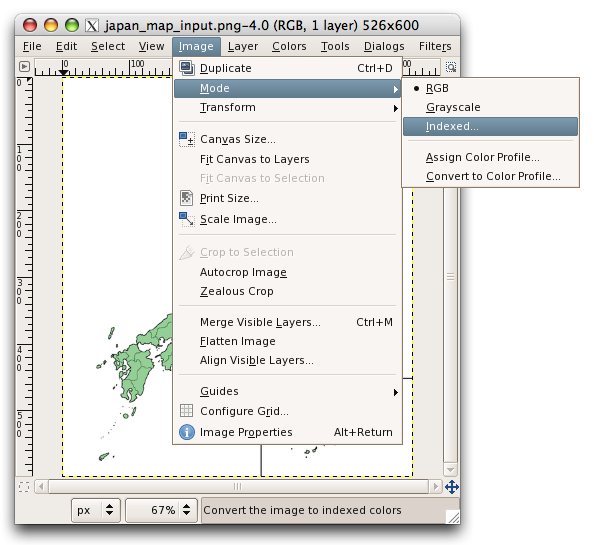Image resolution: width=594 pixels, height=545 pixels.
Task: Click the horizontal scrollbar thumb
Action: point(238,486)
